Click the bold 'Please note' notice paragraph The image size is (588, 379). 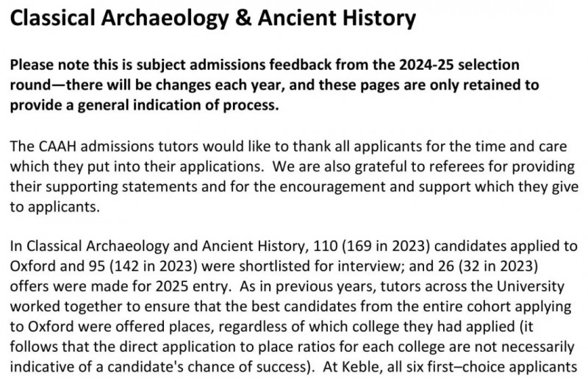click(274, 85)
